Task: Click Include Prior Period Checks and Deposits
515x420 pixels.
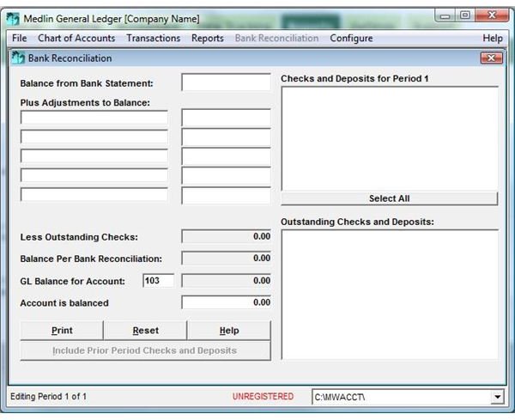Action: 146,350
